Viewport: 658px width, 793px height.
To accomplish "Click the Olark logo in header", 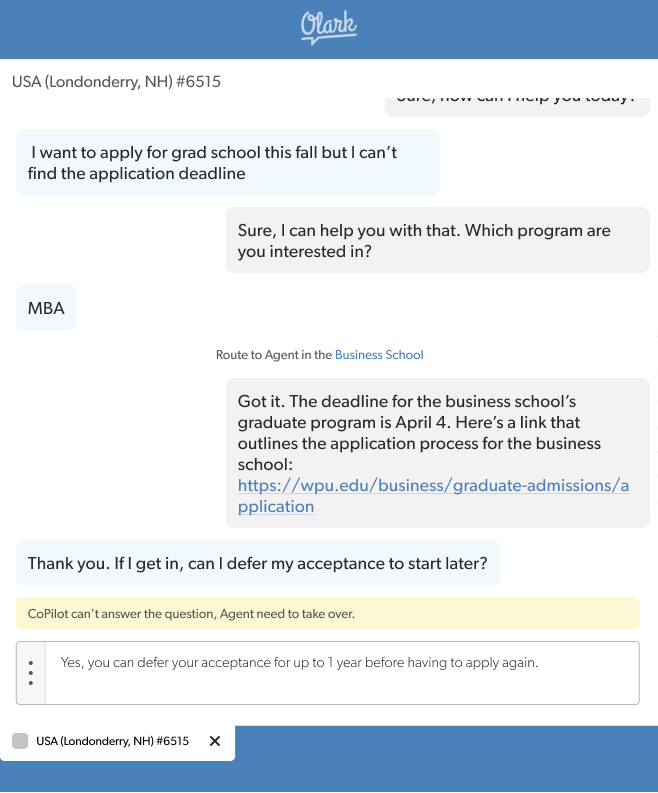I will (329, 27).
